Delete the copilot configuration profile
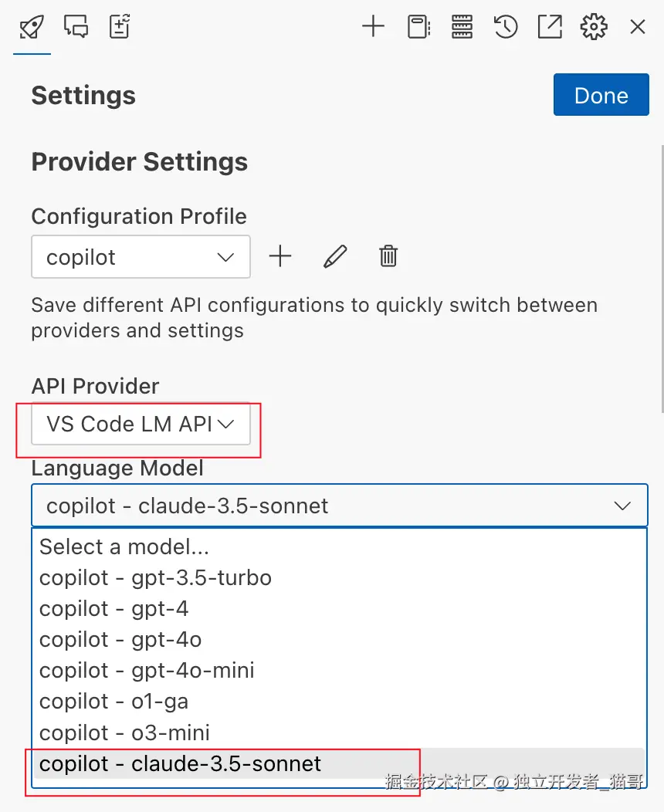This screenshot has width=664, height=812. point(388,256)
